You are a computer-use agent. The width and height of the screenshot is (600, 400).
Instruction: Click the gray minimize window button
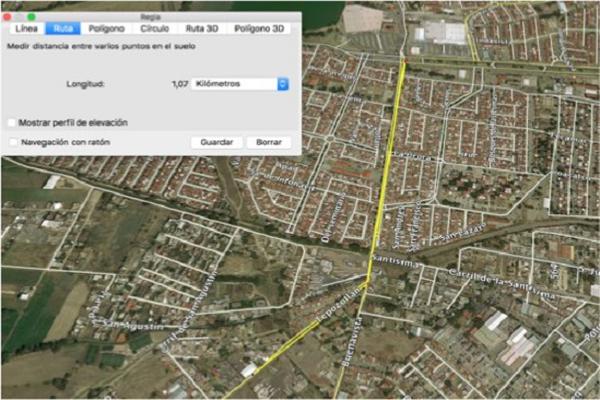[19, 17]
